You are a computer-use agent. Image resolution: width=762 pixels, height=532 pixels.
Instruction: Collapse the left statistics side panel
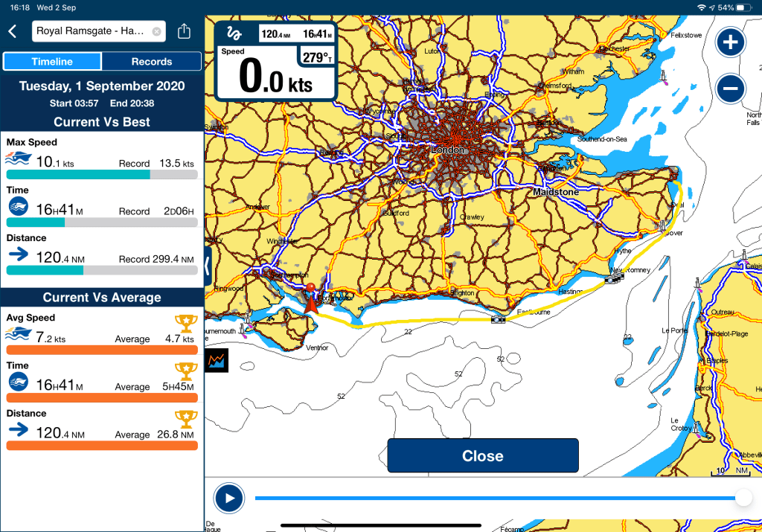pos(208,263)
